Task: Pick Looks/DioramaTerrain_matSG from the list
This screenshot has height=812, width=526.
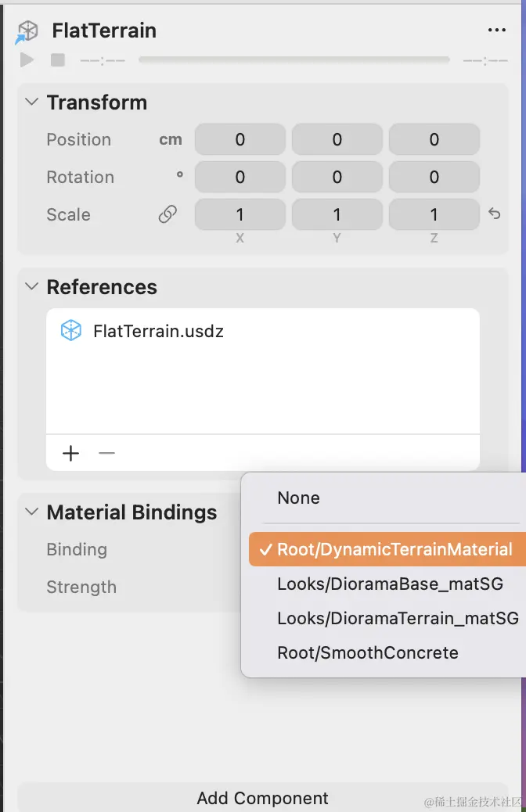Action: [x=398, y=618]
